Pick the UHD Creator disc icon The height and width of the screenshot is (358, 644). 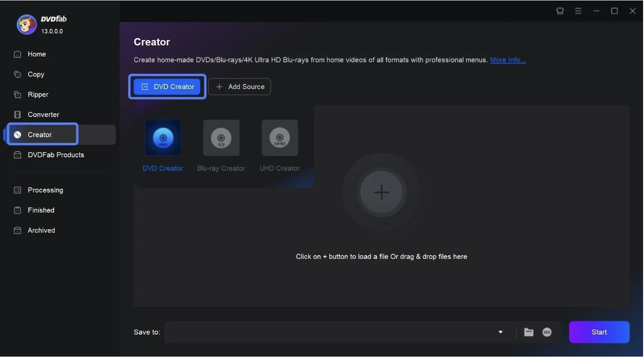click(x=279, y=138)
